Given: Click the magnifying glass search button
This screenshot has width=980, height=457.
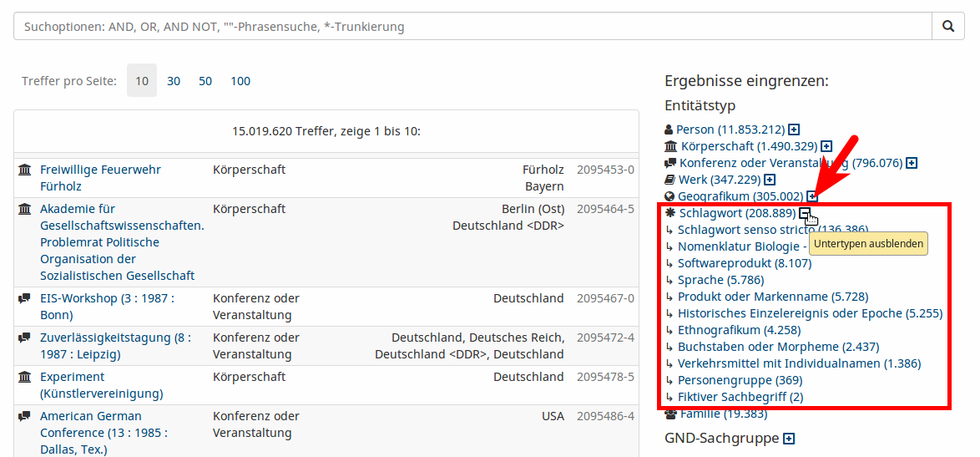Looking at the screenshot, I should click(x=948, y=26).
